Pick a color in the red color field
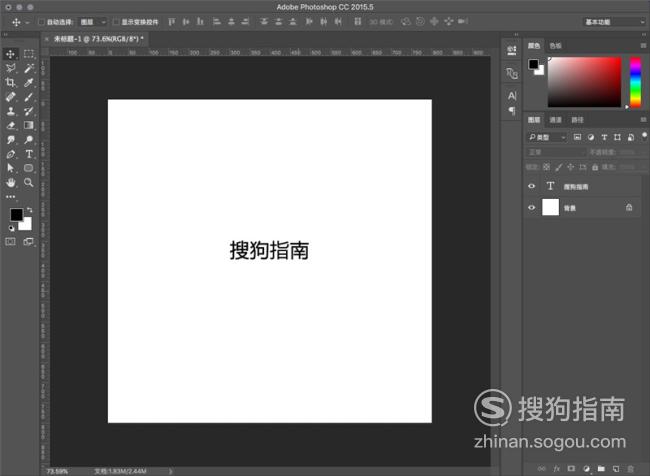Viewport: 650px width, 476px height. 585,82
